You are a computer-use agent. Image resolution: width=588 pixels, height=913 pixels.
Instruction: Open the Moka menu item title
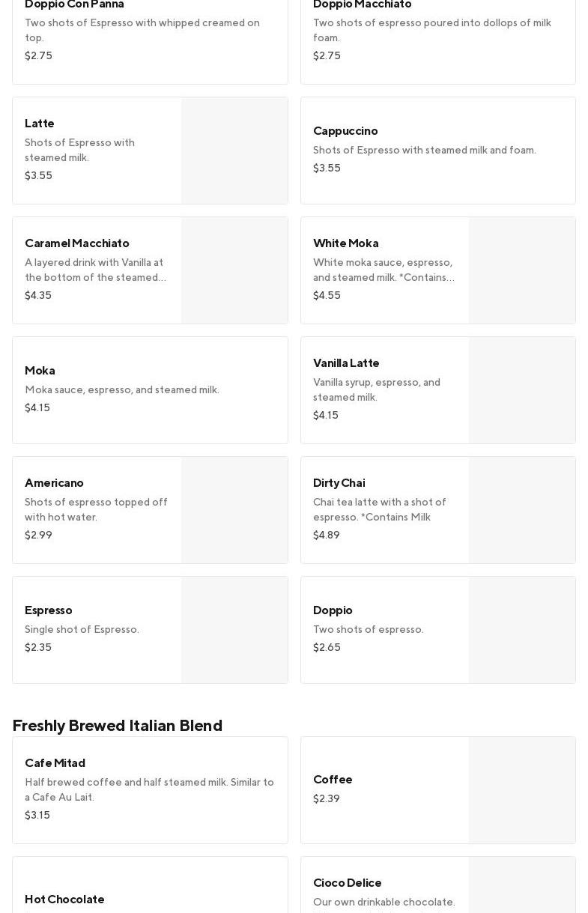click(40, 370)
